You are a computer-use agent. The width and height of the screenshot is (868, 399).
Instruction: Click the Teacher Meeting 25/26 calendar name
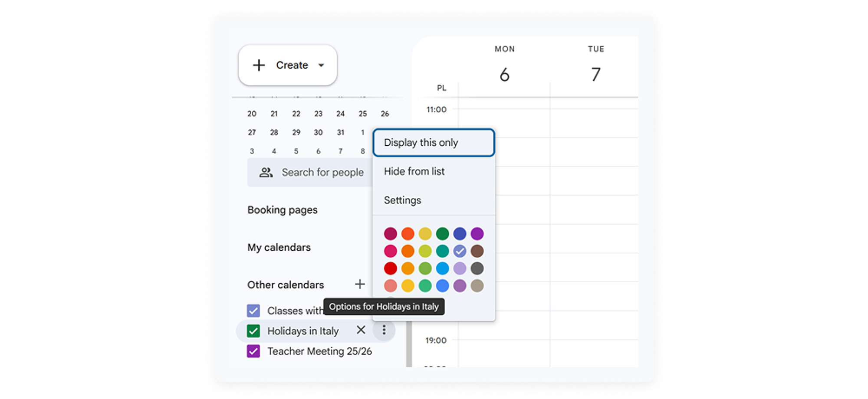[x=319, y=351]
